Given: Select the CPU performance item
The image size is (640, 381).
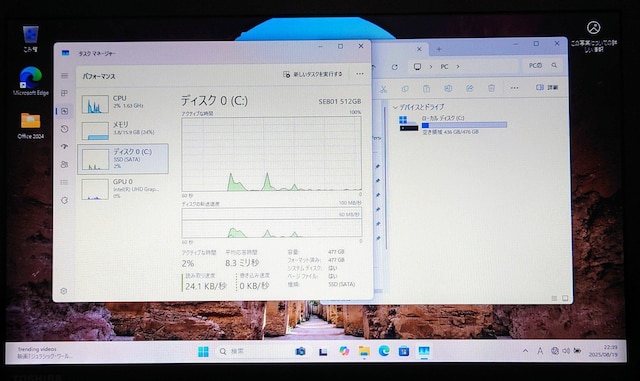Looking at the screenshot, I should coord(123,104).
